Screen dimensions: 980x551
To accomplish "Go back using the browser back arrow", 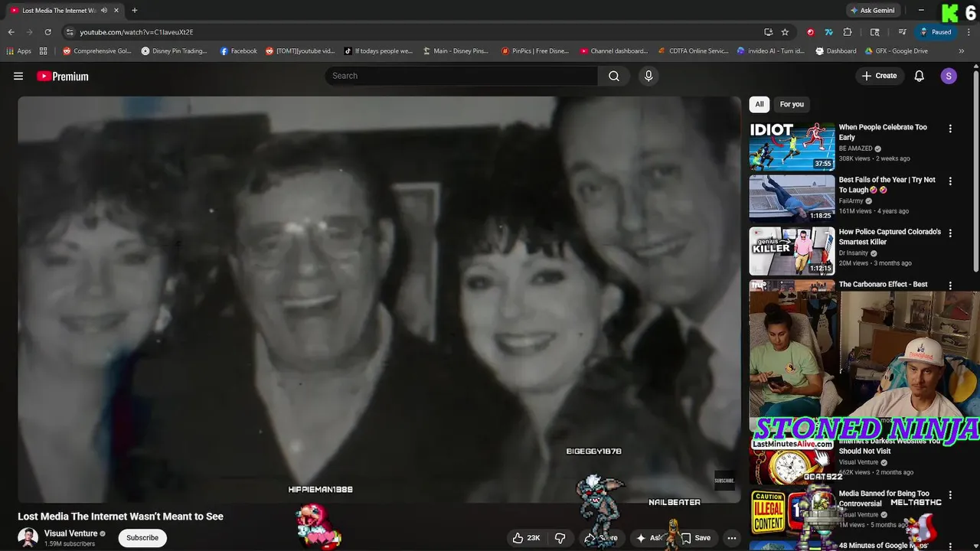I will tap(11, 32).
